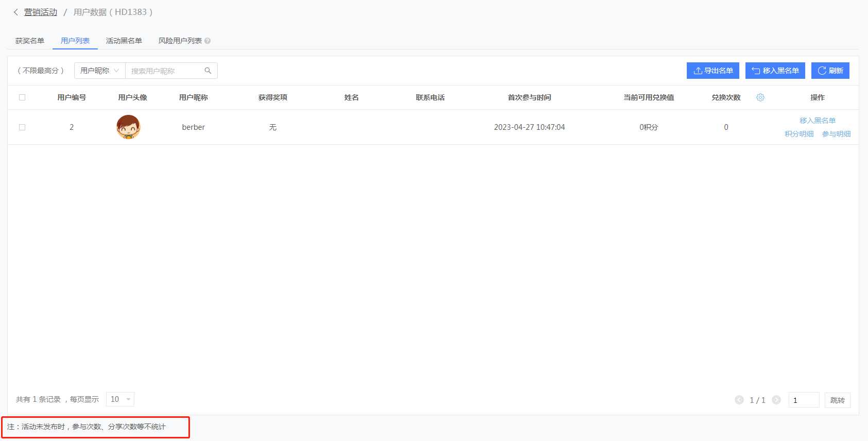Image resolution: width=868 pixels, height=441 pixels.
Task: Click the 刷新 refresh button
Action: [x=830, y=71]
